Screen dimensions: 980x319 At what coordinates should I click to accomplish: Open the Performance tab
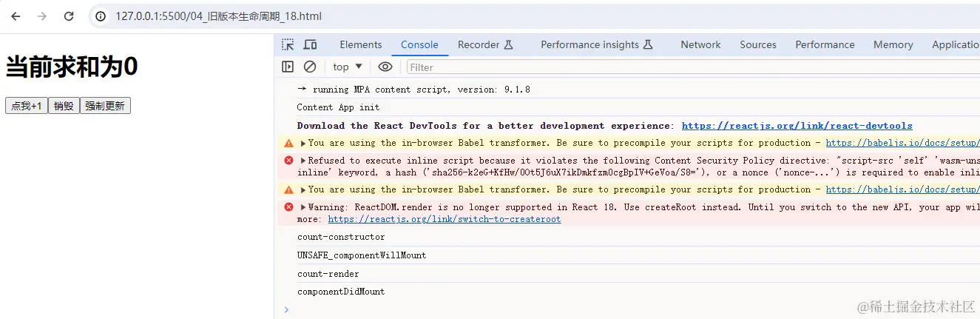point(825,44)
